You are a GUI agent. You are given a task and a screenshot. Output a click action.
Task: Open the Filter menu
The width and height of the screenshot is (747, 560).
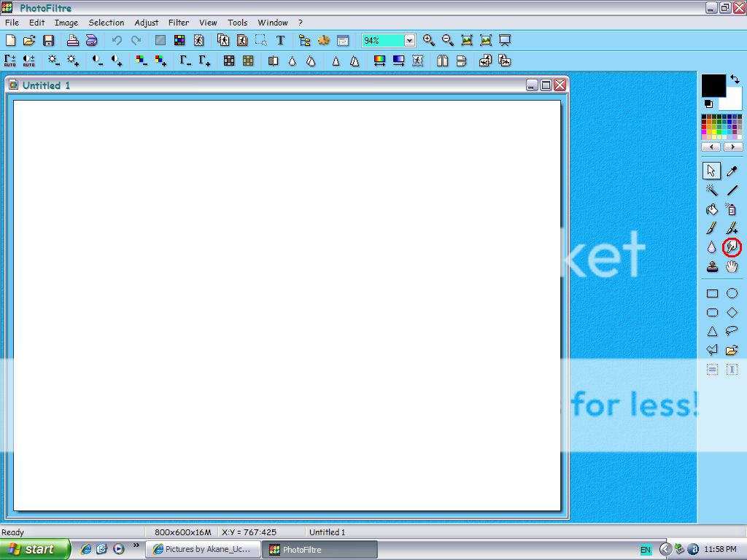[x=178, y=23]
